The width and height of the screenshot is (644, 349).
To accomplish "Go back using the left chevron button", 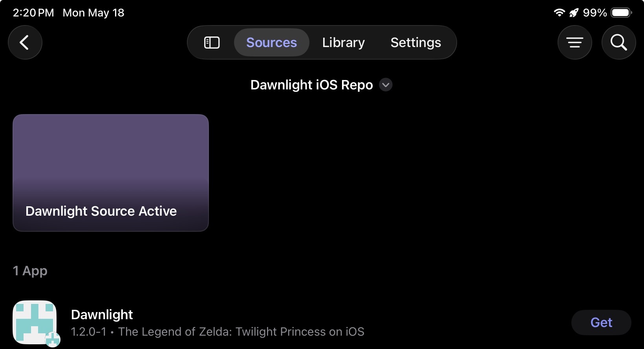I will point(25,42).
